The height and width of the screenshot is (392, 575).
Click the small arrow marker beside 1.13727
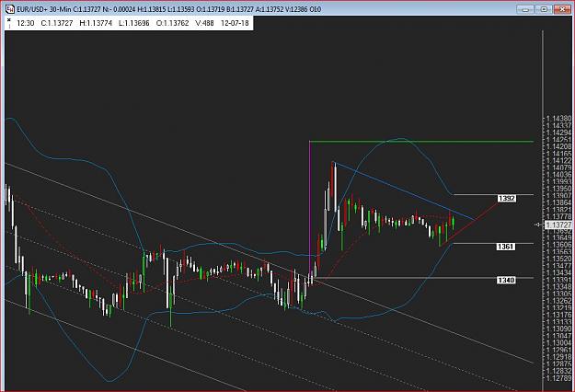click(538, 225)
